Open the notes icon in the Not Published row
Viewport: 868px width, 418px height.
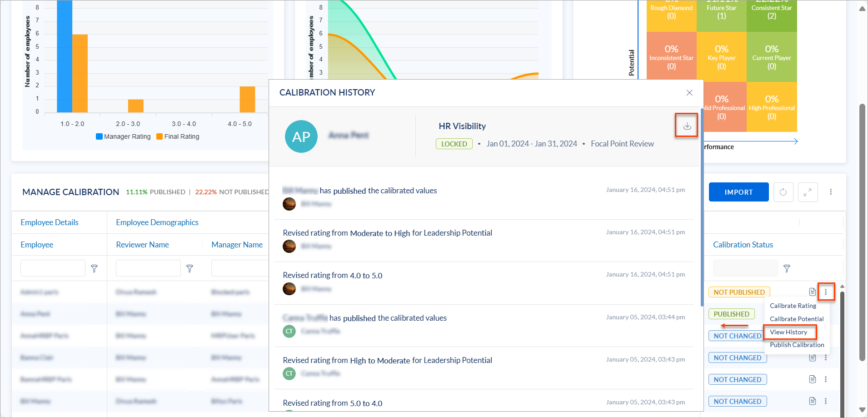pos(812,292)
